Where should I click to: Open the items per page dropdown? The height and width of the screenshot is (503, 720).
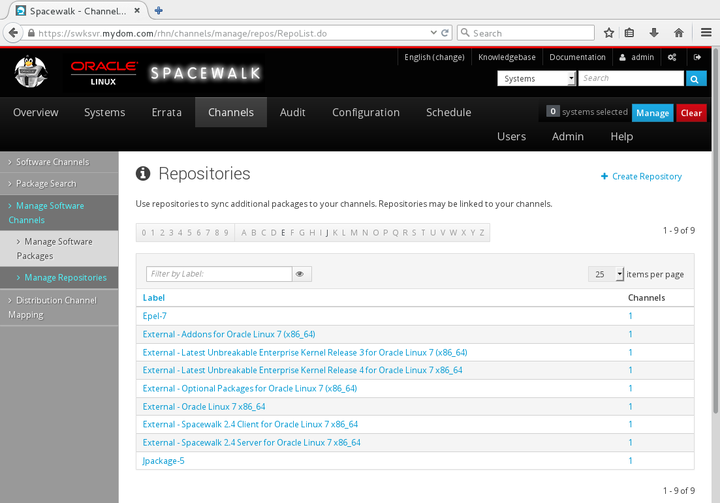(x=606, y=274)
